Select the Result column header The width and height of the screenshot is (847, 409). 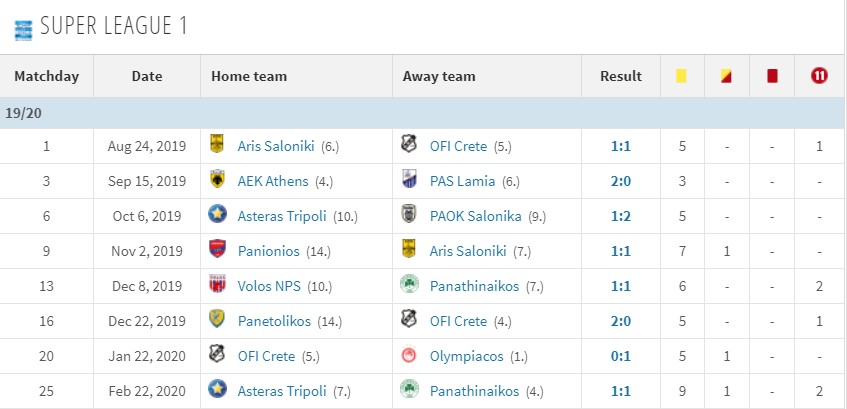point(621,76)
